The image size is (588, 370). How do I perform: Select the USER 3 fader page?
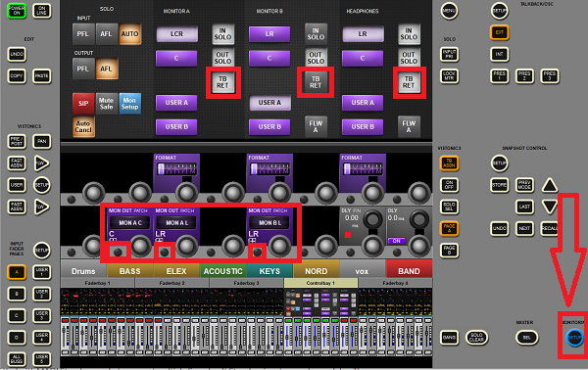click(x=41, y=316)
